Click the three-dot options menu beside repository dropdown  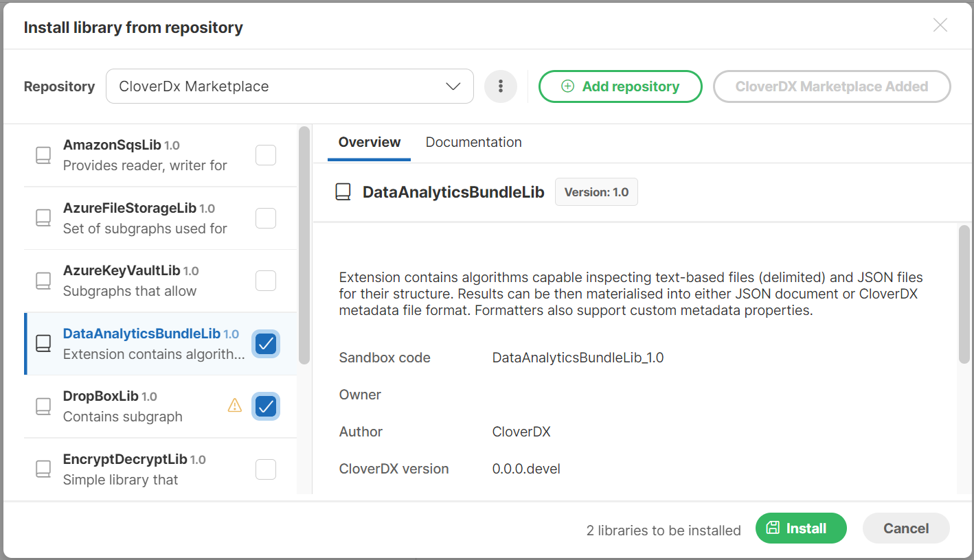[x=501, y=86]
